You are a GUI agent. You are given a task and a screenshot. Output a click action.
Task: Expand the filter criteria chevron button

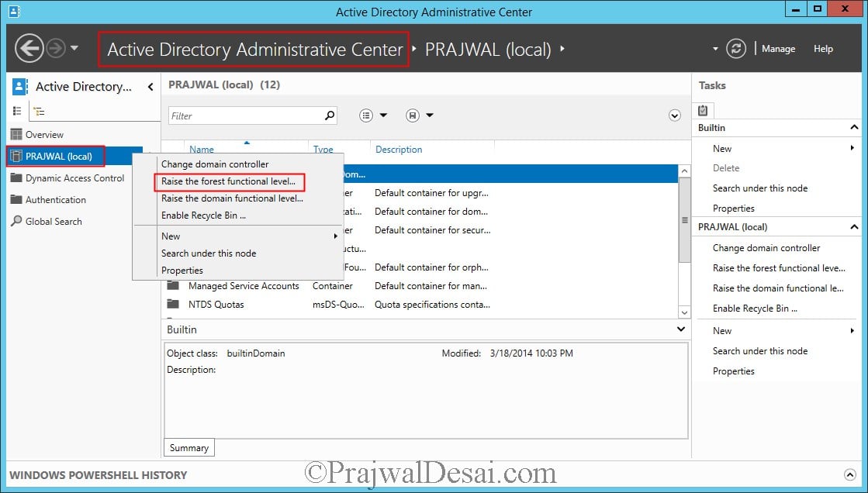[674, 115]
